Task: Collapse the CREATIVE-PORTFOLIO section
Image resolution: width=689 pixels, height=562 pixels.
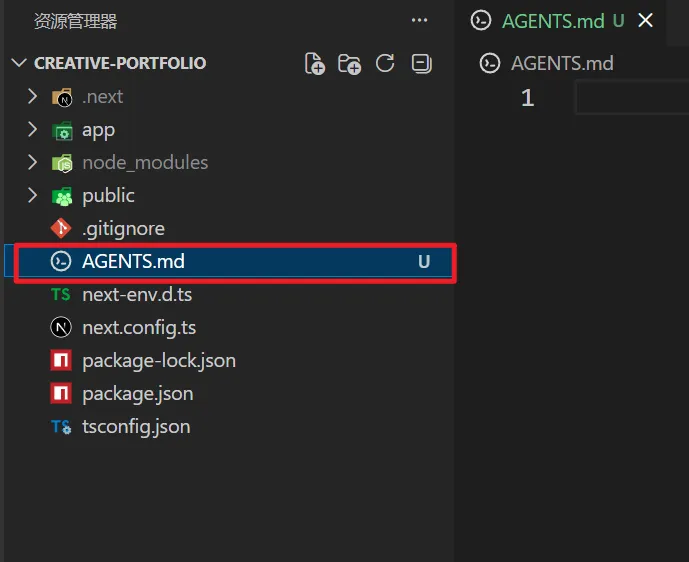Action: tap(19, 63)
